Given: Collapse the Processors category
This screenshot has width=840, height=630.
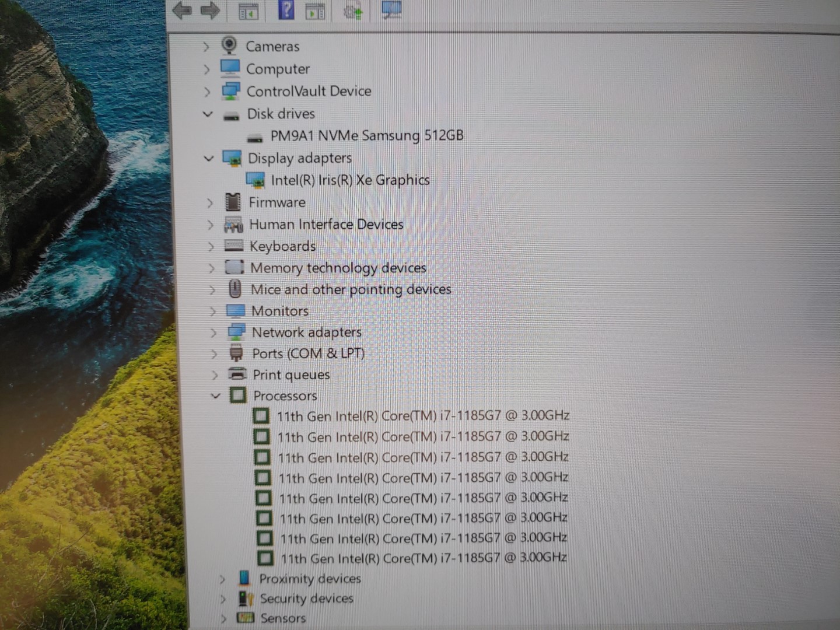Looking at the screenshot, I should point(216,395).
